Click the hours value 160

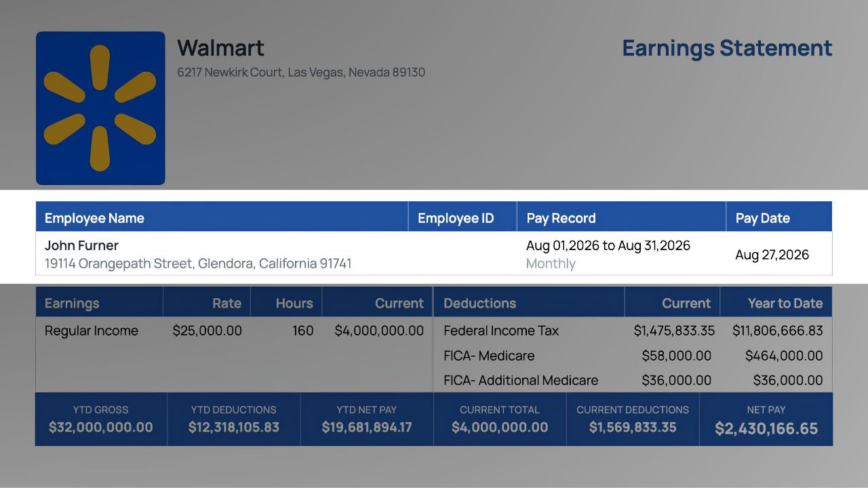click(x=303, y=331)
